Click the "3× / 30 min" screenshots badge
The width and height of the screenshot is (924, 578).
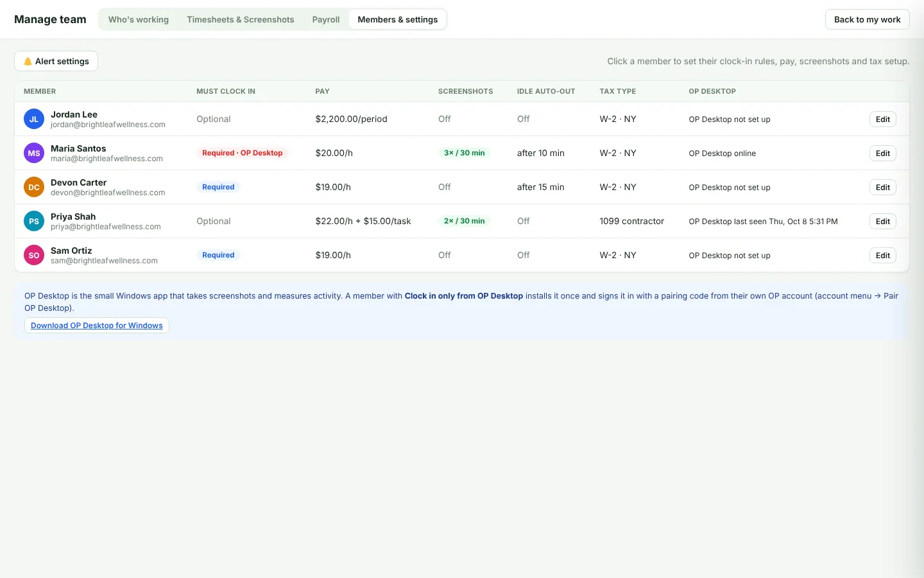(x=465, y=153)
